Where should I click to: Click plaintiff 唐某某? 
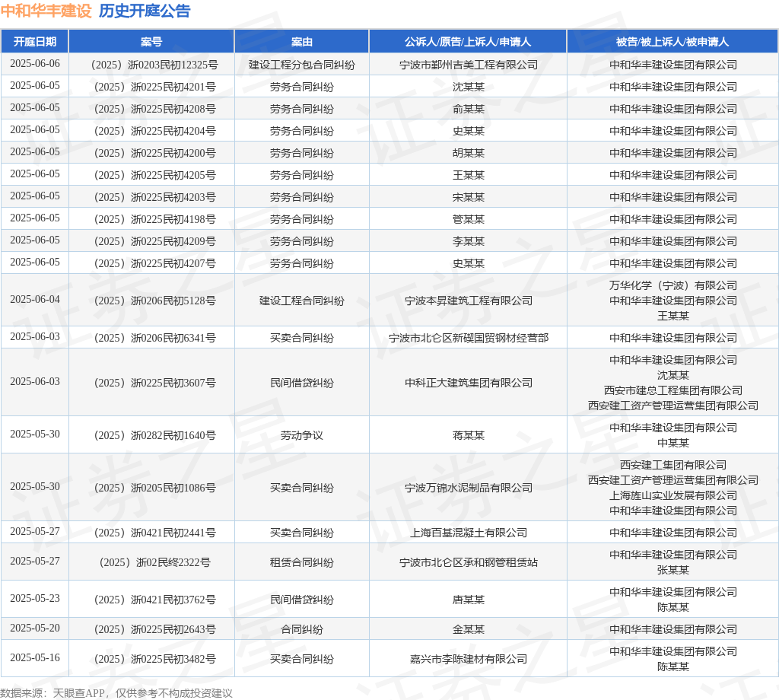click(468, 600)
